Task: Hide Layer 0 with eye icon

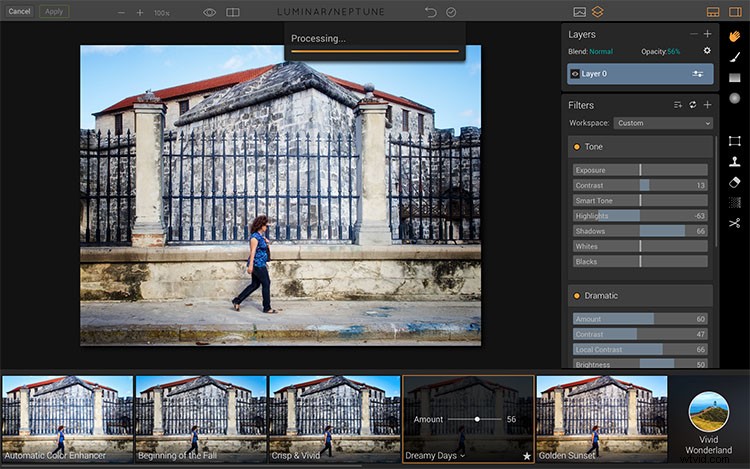Action: 575,74
